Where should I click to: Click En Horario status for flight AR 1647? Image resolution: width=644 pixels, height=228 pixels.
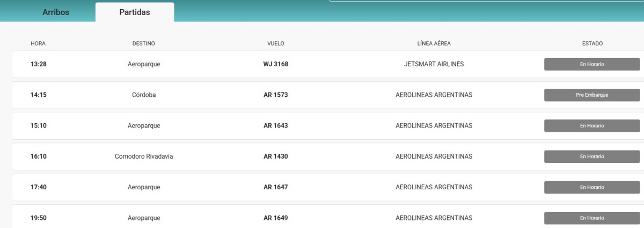[x=592, y=187]
